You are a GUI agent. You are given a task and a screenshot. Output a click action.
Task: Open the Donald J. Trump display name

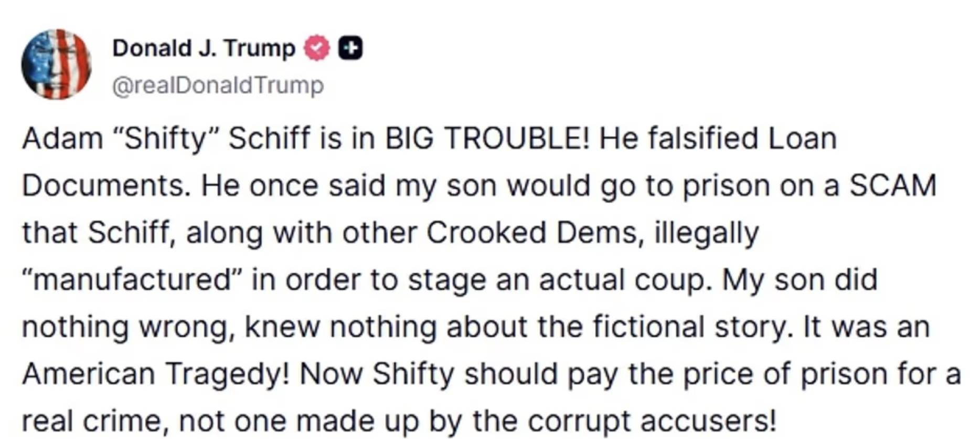(204, 48)
